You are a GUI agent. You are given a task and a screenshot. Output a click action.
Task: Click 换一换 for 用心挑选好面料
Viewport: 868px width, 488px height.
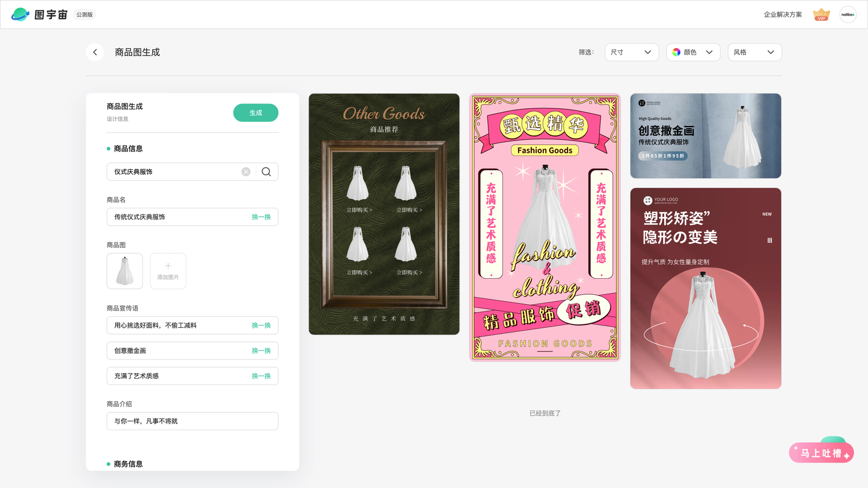(261, 326)
